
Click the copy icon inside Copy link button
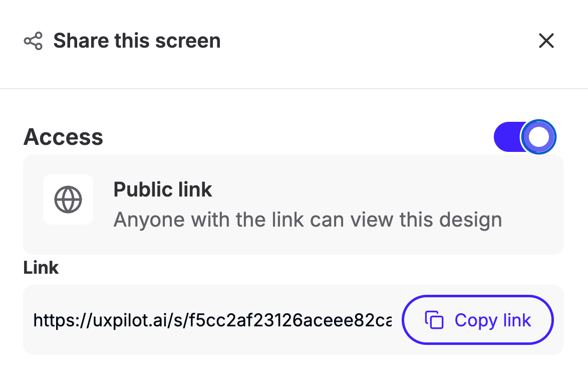[x=434, y=320]
